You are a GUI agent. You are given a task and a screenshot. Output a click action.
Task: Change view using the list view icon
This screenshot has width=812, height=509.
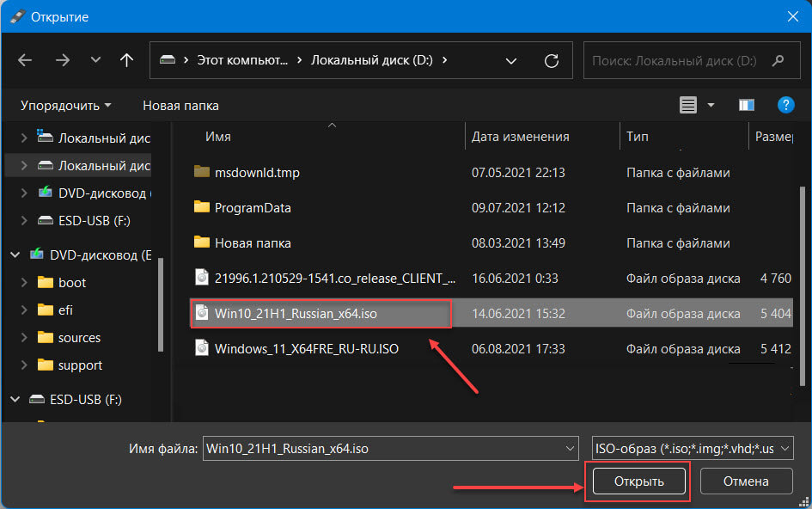tap(687, 105)
